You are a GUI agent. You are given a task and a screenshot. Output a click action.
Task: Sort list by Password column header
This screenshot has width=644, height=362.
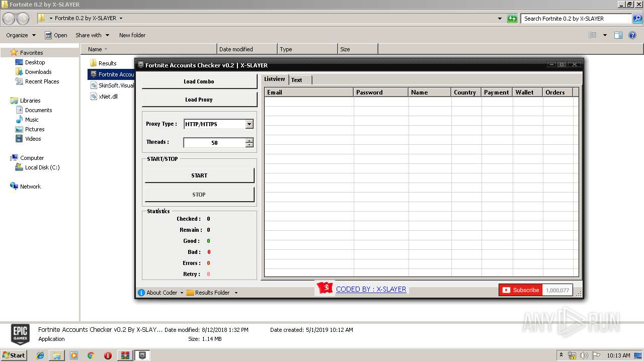point(381,92)
